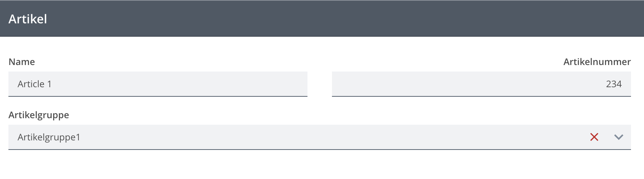Click the dark Artikel header bar
The width and height of the screenshot is (644, 179).
(x=322, y=19)
